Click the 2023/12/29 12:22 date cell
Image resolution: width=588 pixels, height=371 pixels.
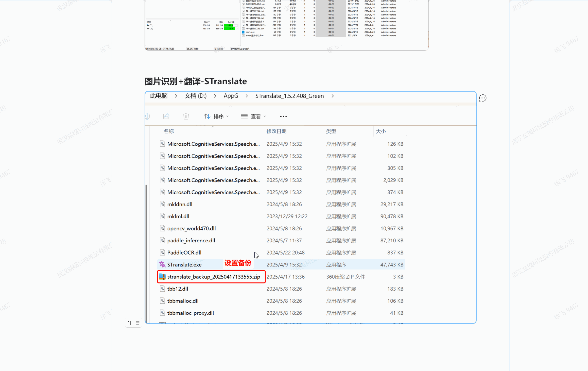(287, 216)
